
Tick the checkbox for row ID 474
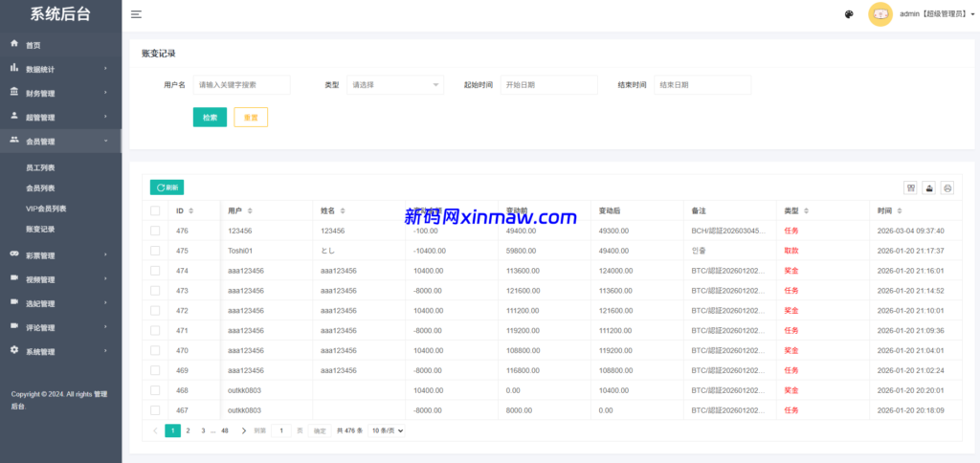(x=155, y=271)
